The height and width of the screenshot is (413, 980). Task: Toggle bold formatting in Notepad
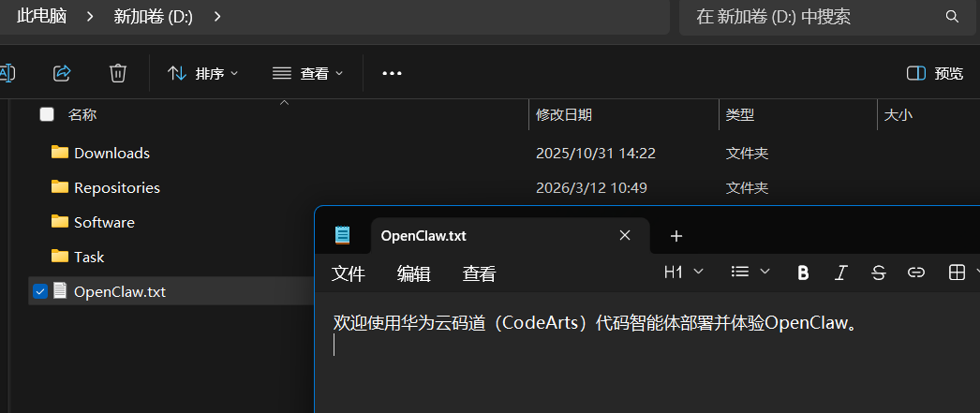pos(804,273)
